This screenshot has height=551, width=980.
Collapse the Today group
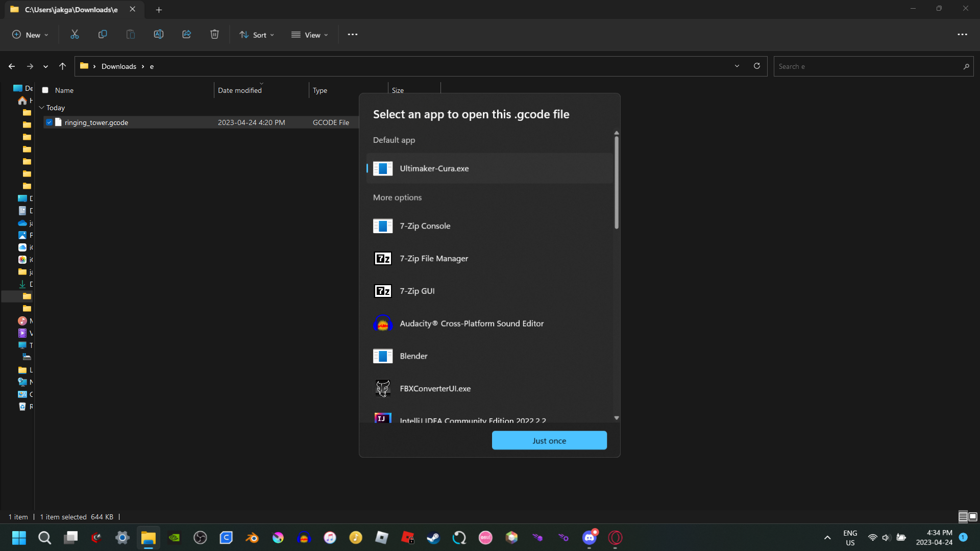click(x=41, y=108)
